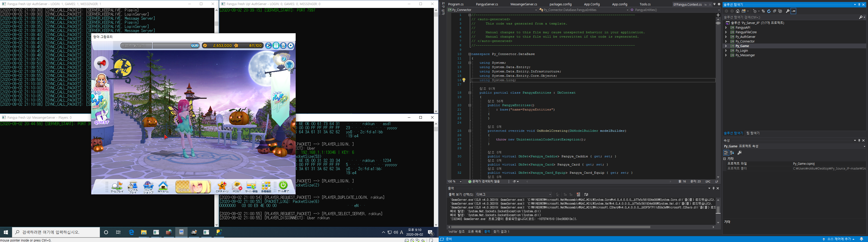Toggle the Preview Selected Items button
This screenshot has height=242, width=868.
click(794, 11)
